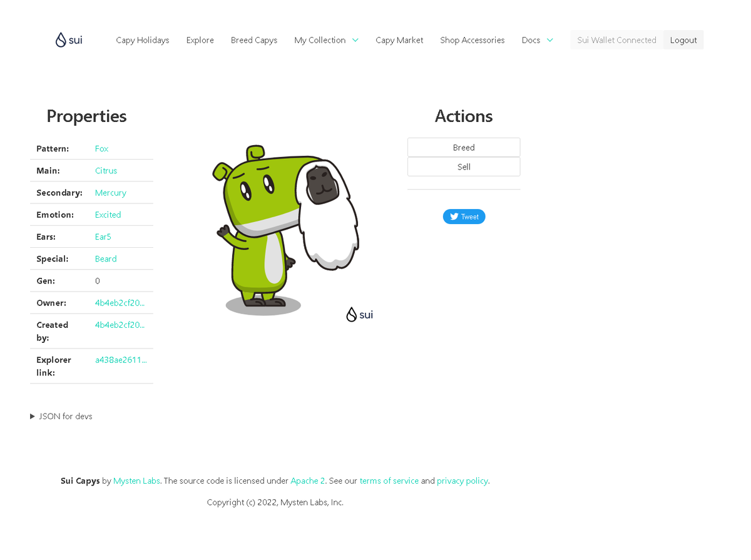Open the Breed Capys page

[x=254, y=40]
